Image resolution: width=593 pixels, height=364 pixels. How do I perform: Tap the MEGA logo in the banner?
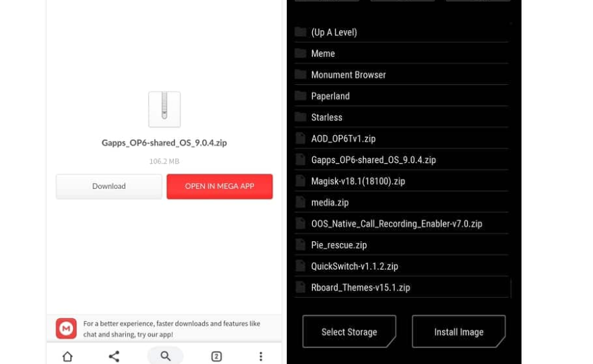coord(66,329)
